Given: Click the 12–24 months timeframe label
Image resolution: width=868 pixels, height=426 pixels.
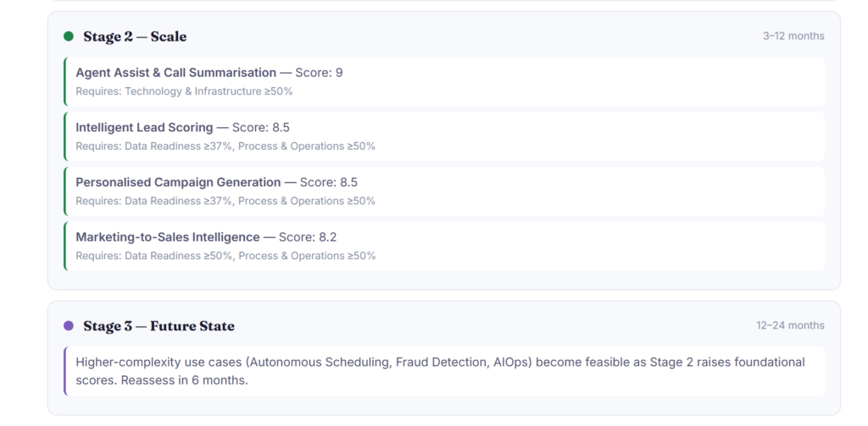Looking at the screenshot, I should (790, 325).
